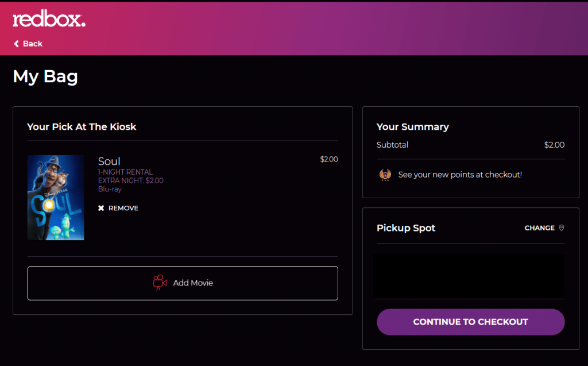Select the "My Bag" page heading
The image size is (588, 366).
click(45, 76)
